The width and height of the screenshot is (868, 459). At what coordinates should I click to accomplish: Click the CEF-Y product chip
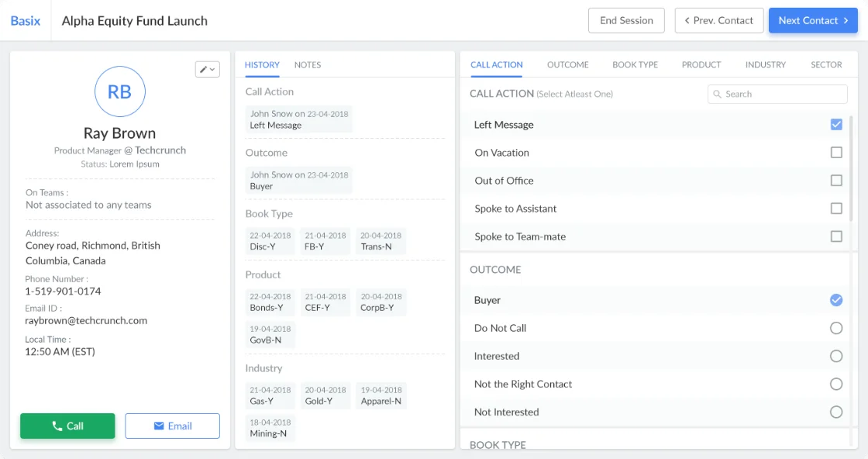tap(325, 302)
